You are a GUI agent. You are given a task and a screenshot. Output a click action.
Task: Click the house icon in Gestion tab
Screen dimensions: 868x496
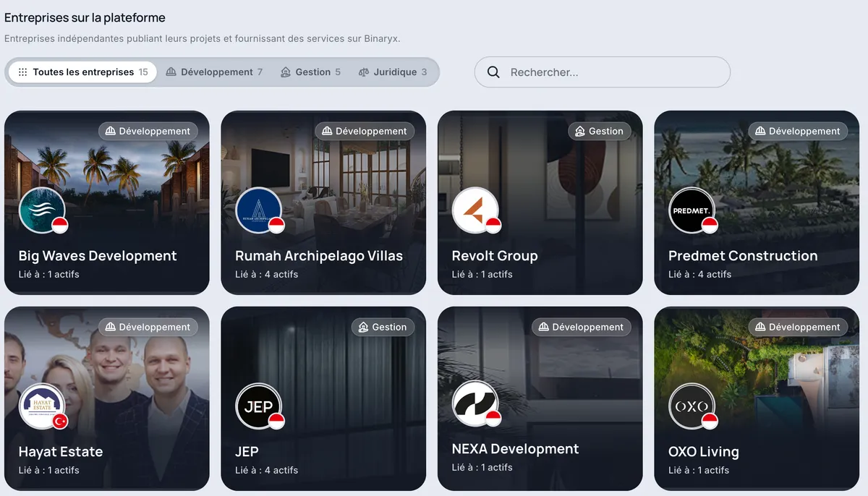pyautogui.click(x=286, y=72)
